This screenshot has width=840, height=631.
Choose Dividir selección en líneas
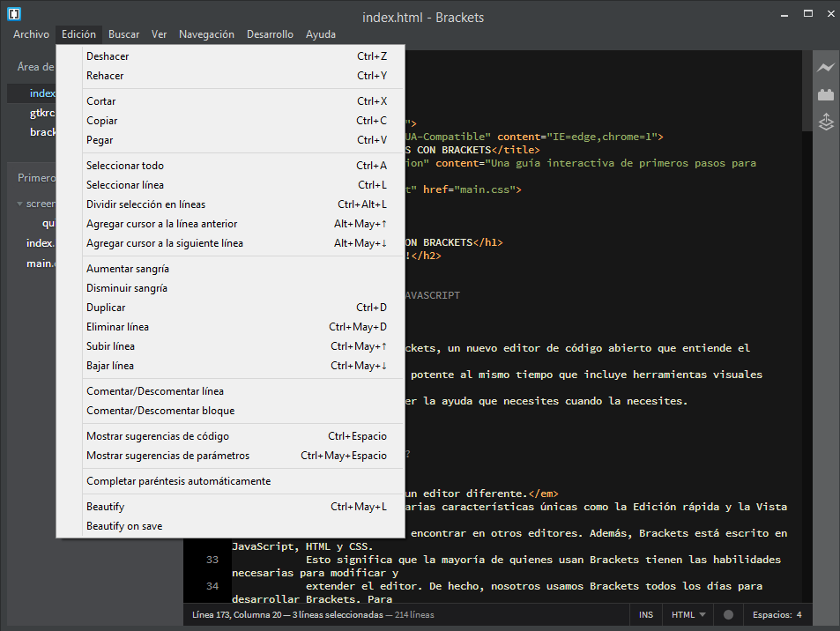[230, 204]
